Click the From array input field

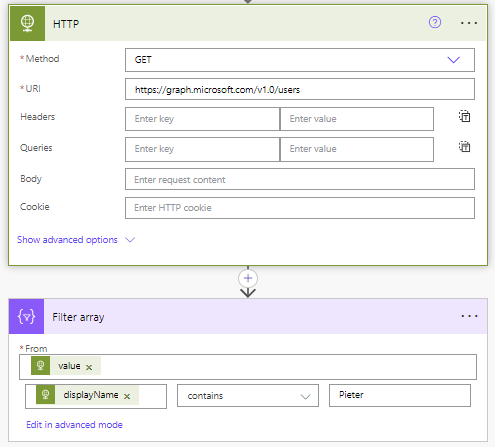[248, 367]
